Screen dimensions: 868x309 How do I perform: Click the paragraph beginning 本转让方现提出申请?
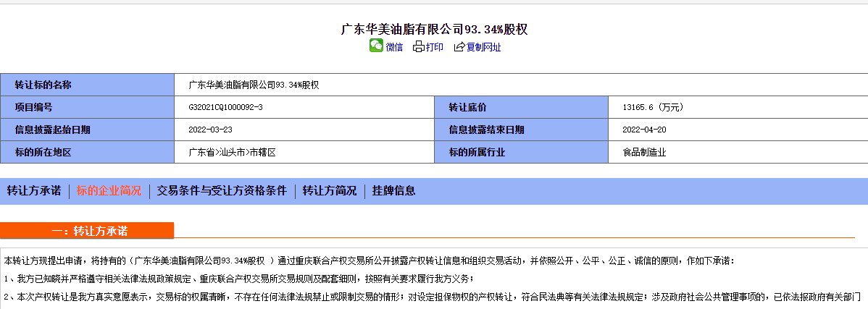point(370,261)
